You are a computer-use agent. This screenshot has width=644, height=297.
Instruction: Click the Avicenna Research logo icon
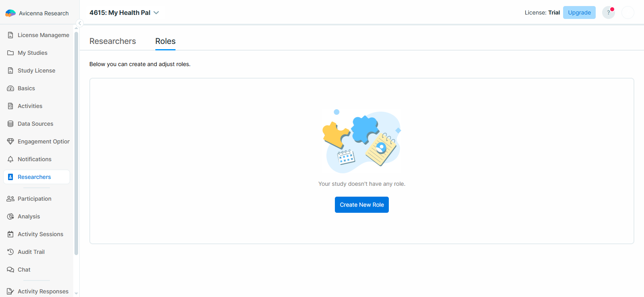10,13
